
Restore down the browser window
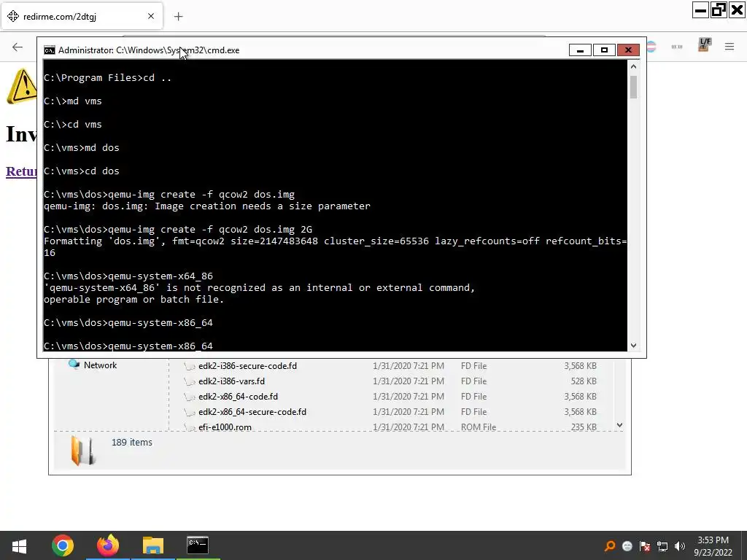pyautogui.click(x=719, y=10)
